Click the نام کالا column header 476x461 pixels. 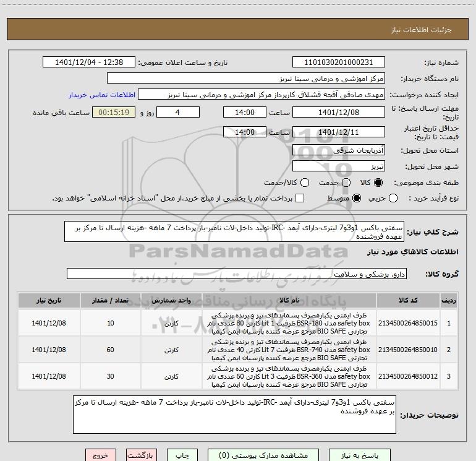coord(289,300)
